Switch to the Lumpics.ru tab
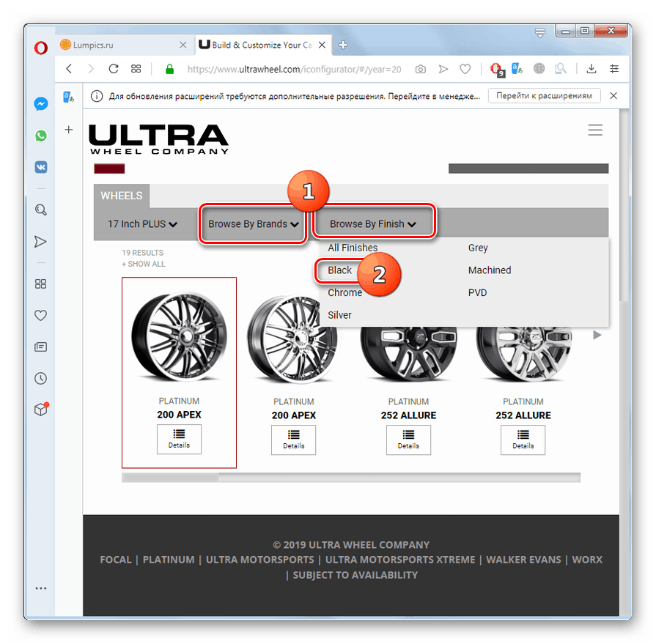This screenshot has width=656, height=644. pyautogui.click(x=117, y=44)
